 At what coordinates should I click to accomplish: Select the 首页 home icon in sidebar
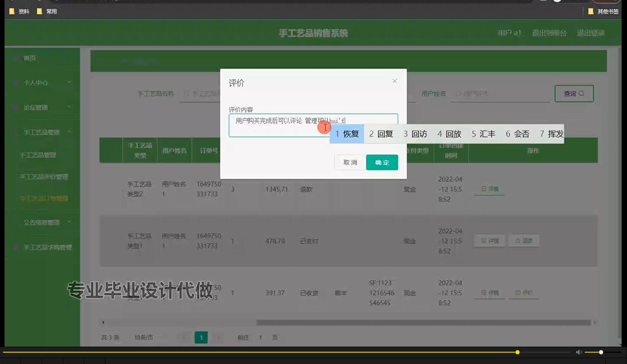point(15,58)
